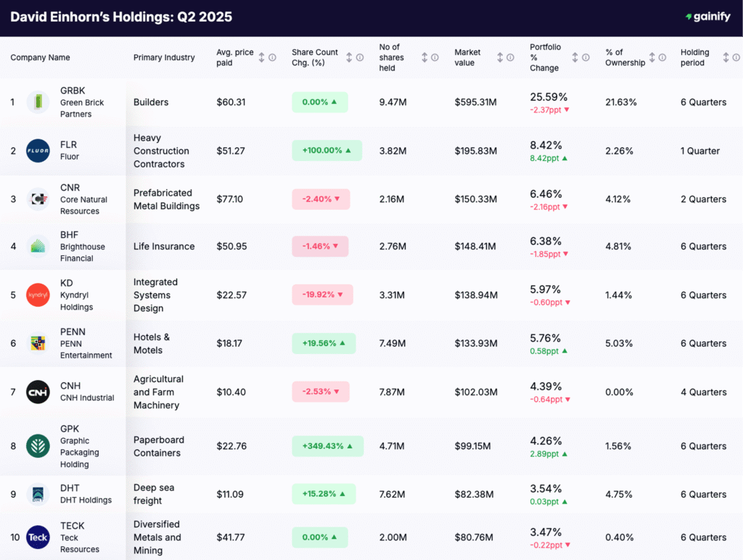Click the +15.28% share change badge
The height and width of the screenshot is (560, 743).
[324, 494]
